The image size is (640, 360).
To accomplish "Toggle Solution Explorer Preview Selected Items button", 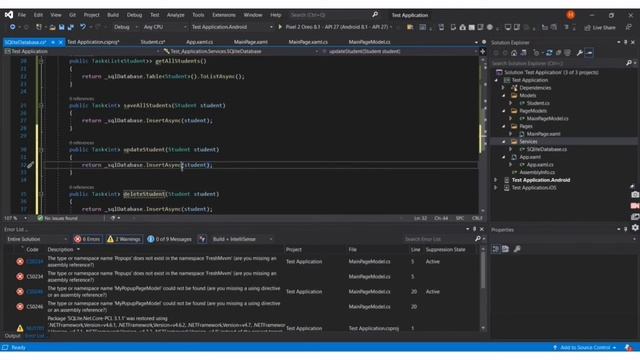I will click(589, 53).
